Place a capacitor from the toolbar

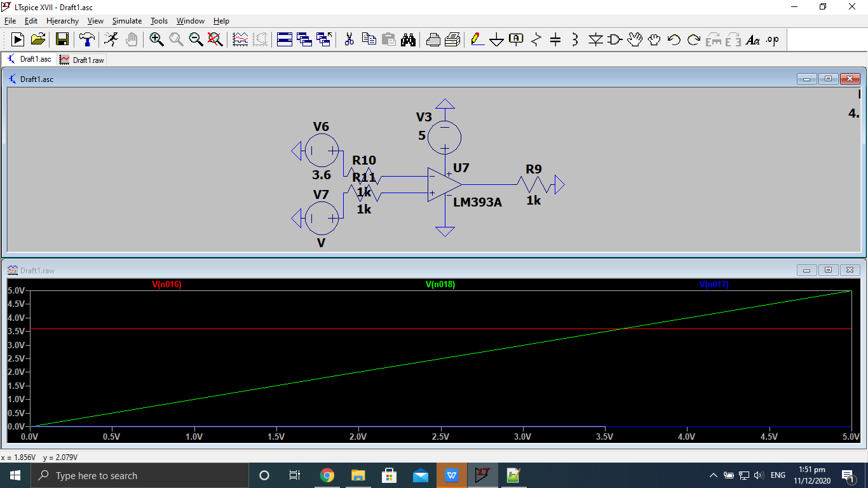pyautogui.click(x=555, y=39)
